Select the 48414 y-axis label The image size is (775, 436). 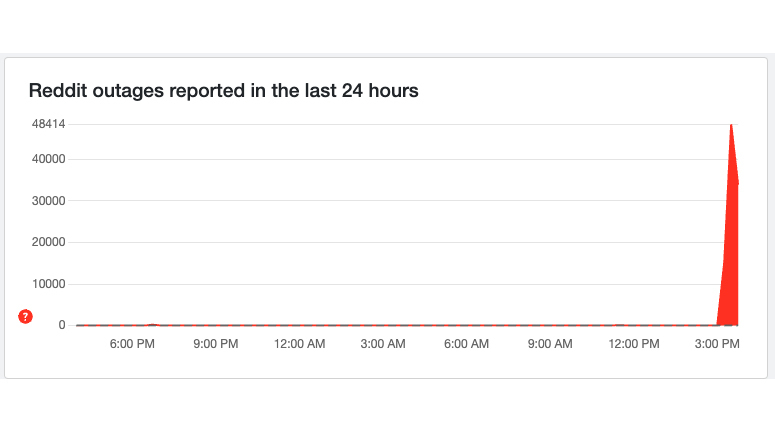click(48, 124)
